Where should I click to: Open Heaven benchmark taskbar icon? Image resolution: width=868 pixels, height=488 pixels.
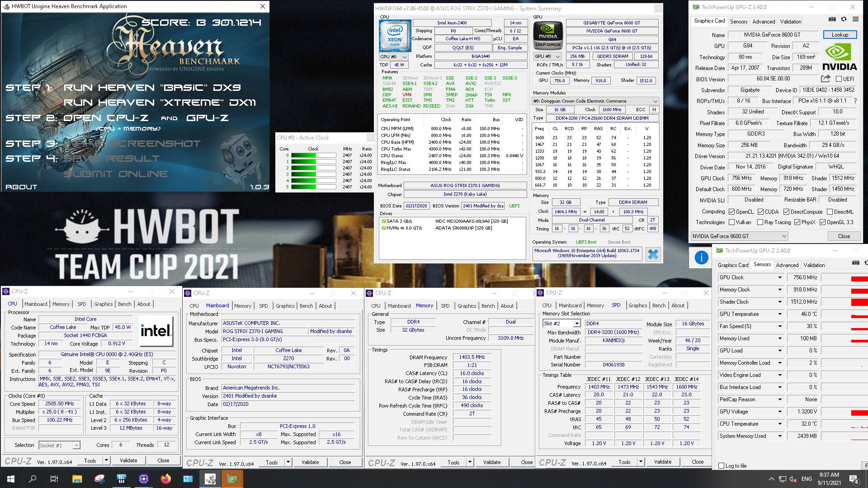[x=210, y=479]
